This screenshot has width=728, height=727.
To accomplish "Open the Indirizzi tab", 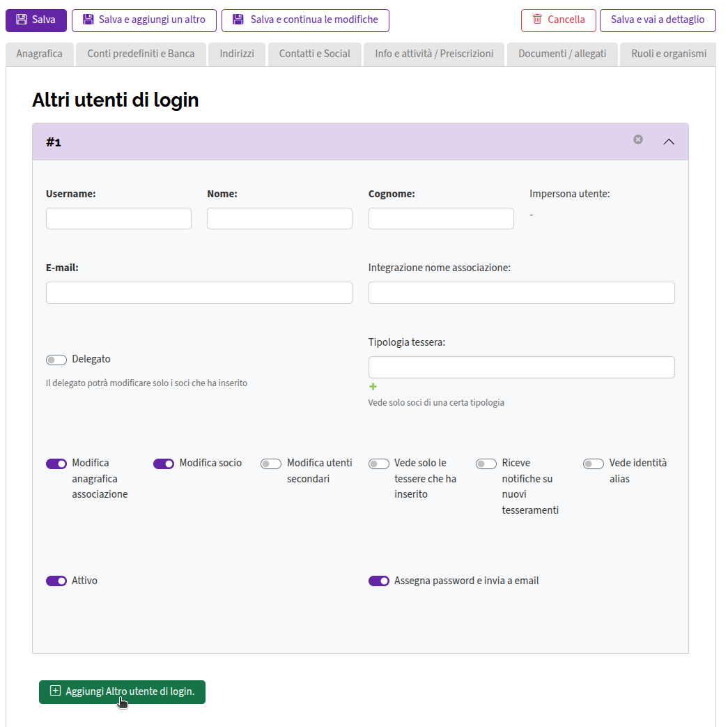I will click(237, 54).
